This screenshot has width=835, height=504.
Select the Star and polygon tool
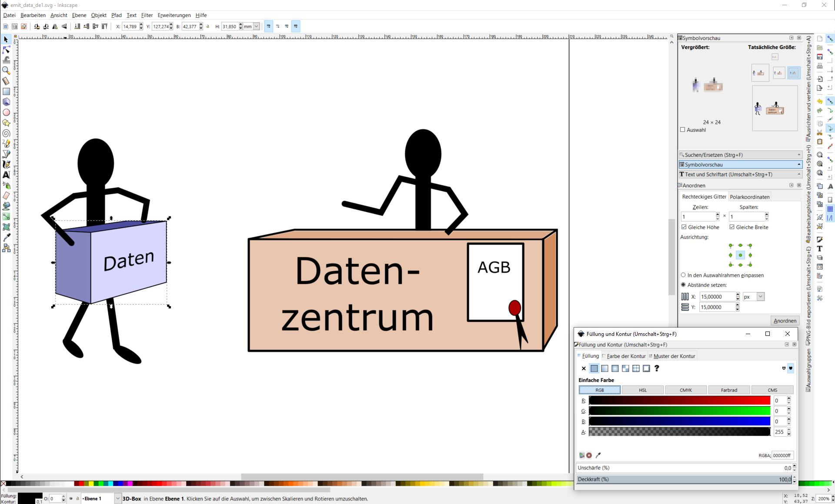coord(6,123)
